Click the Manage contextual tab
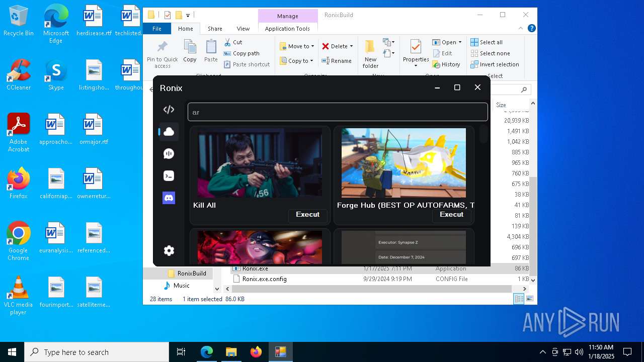Screen dimensions: 644x362 (288, 16)
